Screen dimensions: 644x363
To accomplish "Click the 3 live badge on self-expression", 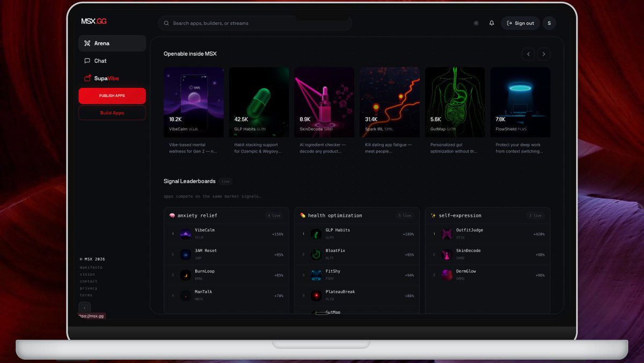I will tap(536, 215).
